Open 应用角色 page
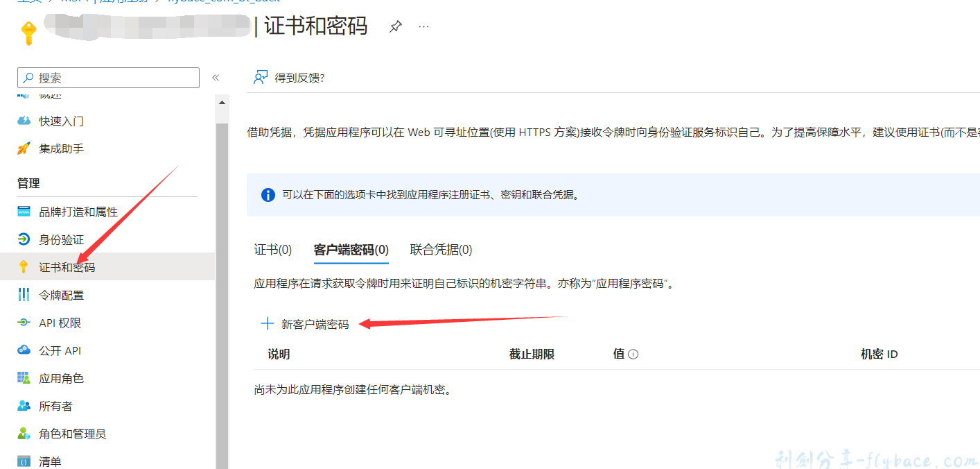 [x=61, y=378]
